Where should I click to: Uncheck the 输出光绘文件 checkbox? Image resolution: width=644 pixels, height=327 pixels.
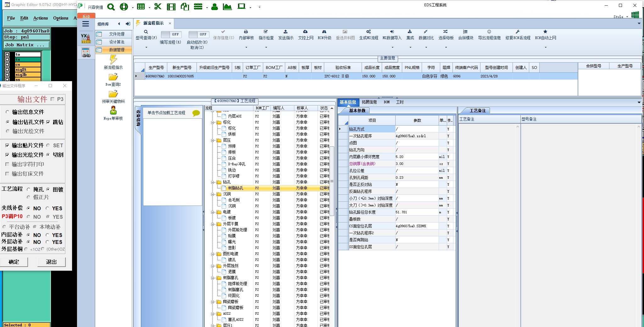(7, 155)
